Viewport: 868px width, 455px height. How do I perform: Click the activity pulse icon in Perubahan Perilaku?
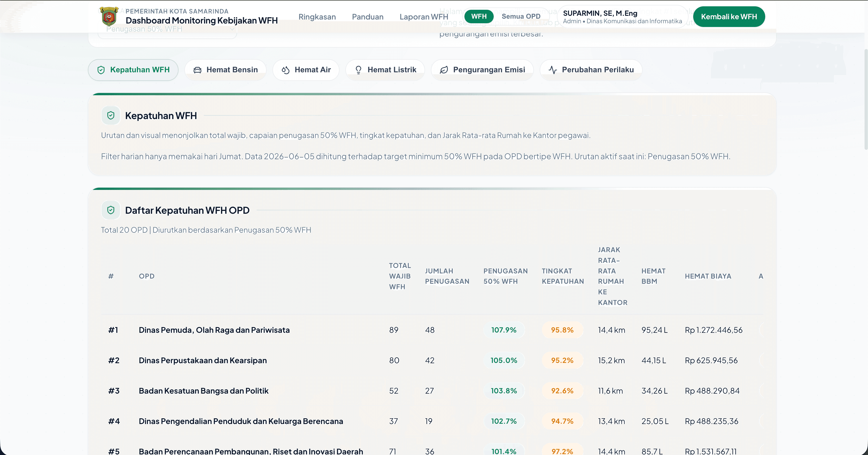coord(553,70)
